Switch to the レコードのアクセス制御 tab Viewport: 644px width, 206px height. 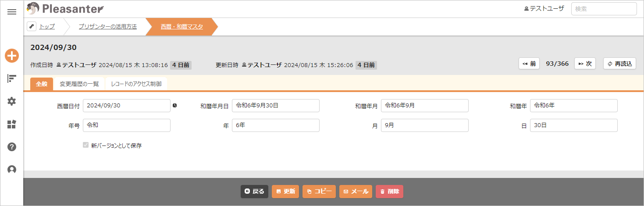click(x=136, y=84)
